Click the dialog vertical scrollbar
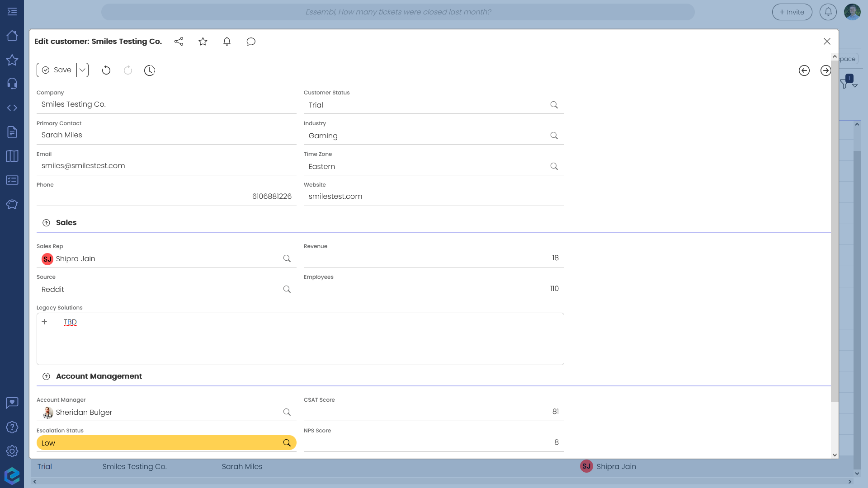868x488 pixels. [835, 230]
